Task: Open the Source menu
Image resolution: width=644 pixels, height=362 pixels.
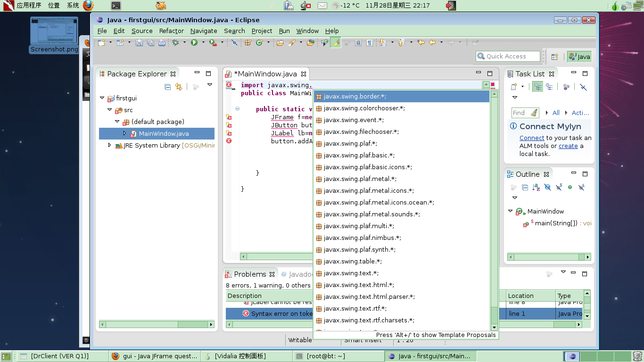Action: point(142,31)
